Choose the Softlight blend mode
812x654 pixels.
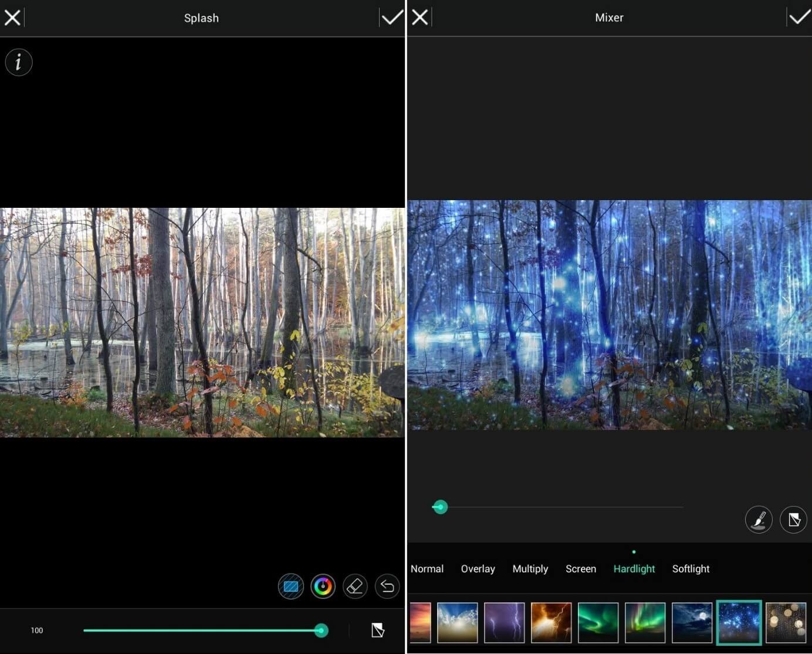pyautogui.click(x=691, y=569)
